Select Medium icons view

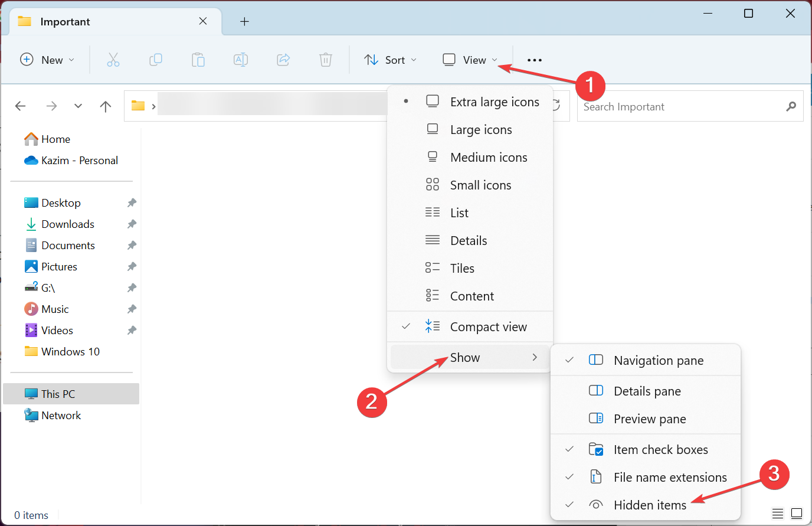click(x=470, y=158)
